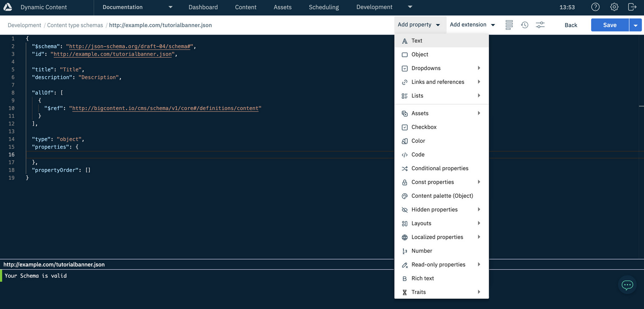The width and height of the screenshot is (644, 309).
Task: Save the schema with Save button
Action: pyautogui.click(x=610, y=25)
